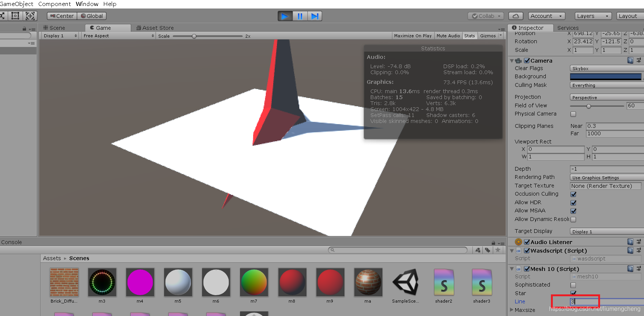This screenshot has height=316, width=644.
Task: Open the Help menu
Action: tap(110, 4)
